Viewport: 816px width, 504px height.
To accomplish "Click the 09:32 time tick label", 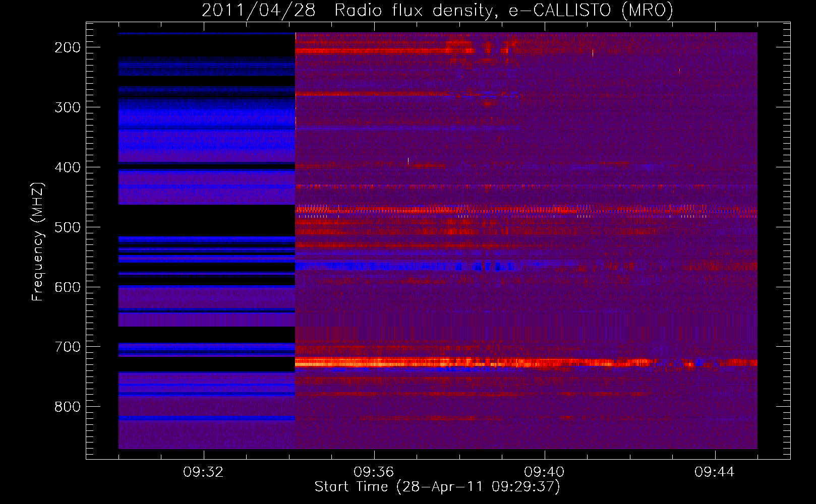I will pyautogui.click(x=203, y=472).
